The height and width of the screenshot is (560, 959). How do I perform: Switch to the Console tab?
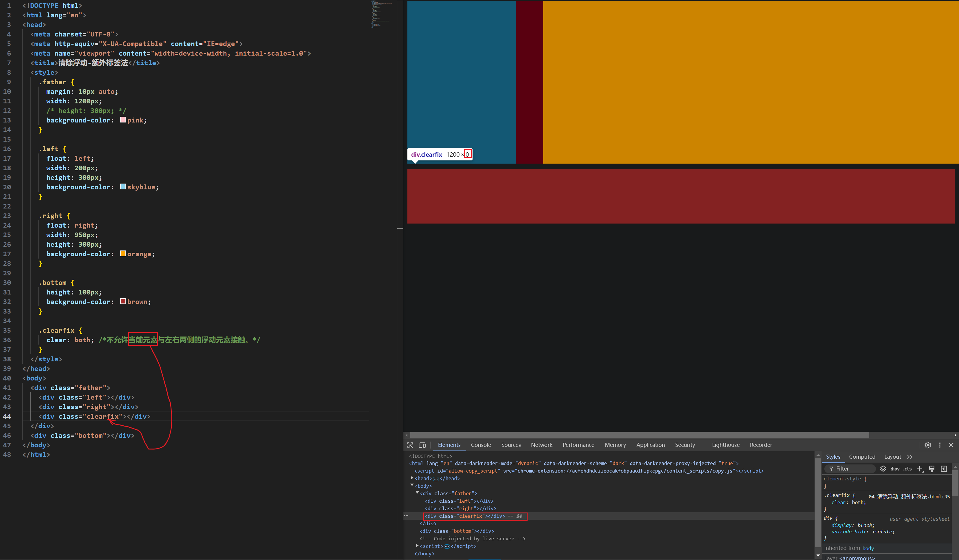coord(481,445)
